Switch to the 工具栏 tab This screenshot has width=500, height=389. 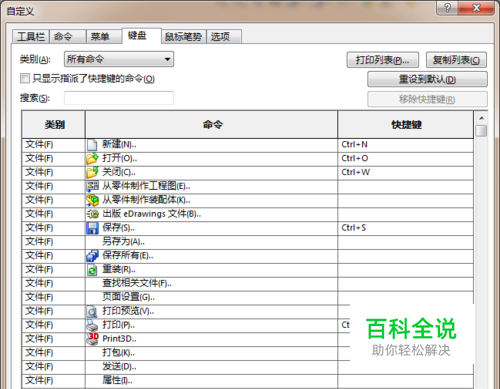(31, 36)
